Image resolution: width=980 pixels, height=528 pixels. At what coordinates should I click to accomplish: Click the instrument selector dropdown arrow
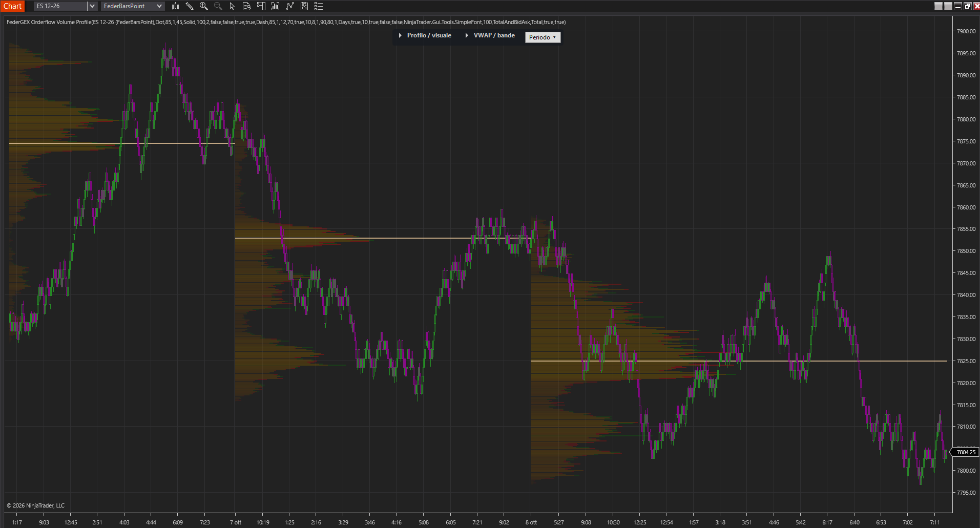(x=92, y=6)
